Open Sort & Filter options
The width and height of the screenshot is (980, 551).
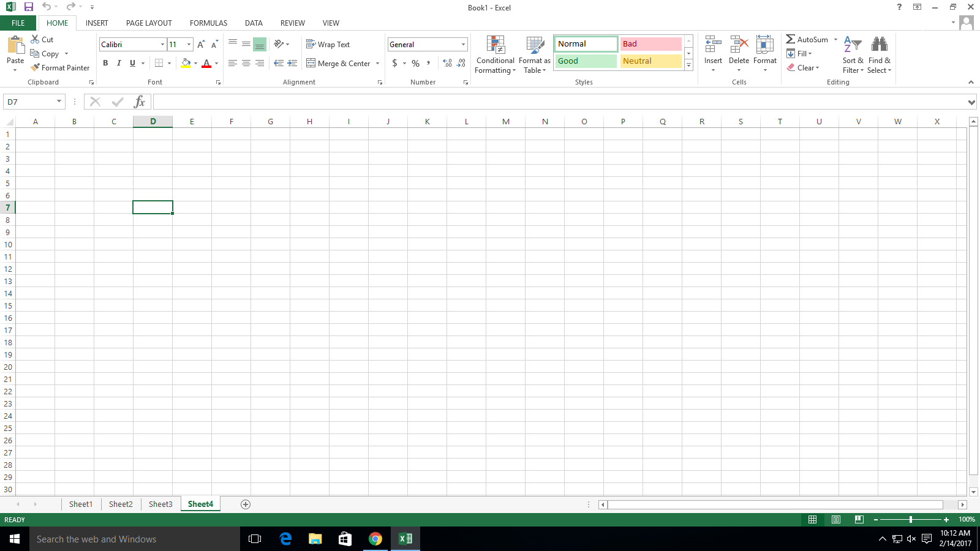pyautogui.click(x=853, y=54)
